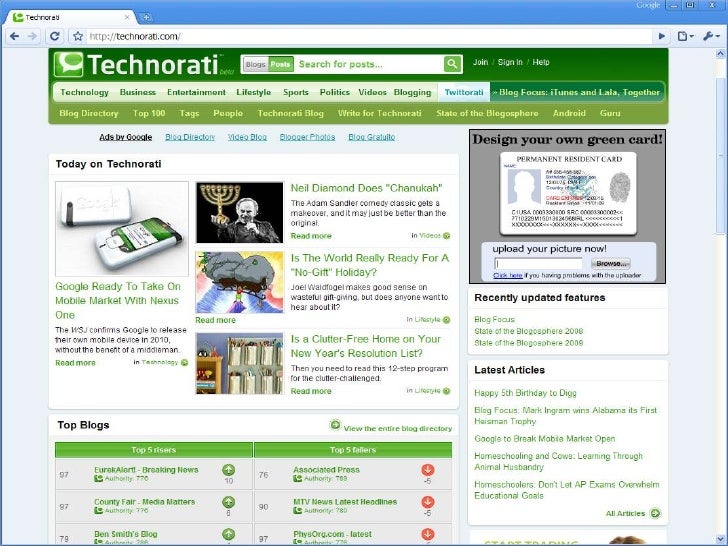Open the Technology category
The width and height of the screenshot is (728, 546).
click(x=84, y=92)
